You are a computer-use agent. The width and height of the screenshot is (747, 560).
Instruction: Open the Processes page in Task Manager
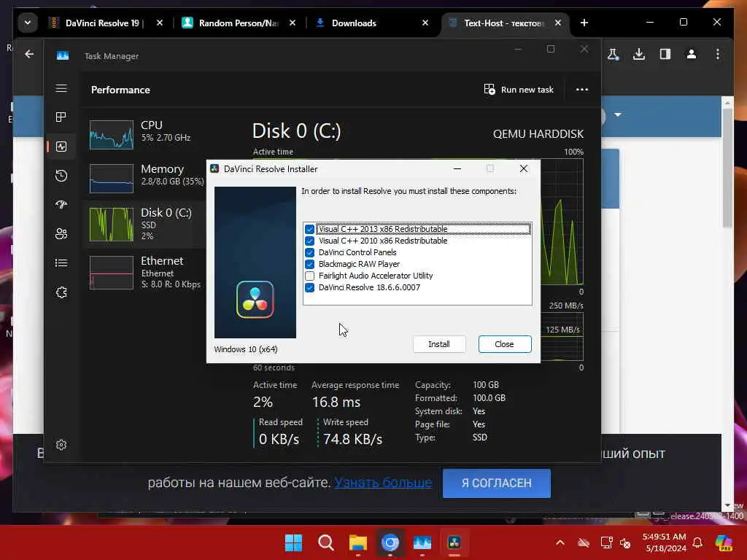(61, 117)
